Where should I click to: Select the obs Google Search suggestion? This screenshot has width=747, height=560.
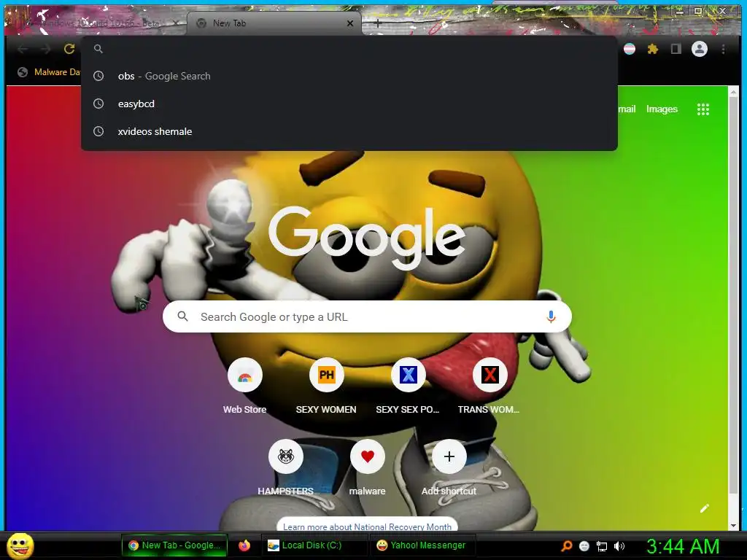[349, 76]
